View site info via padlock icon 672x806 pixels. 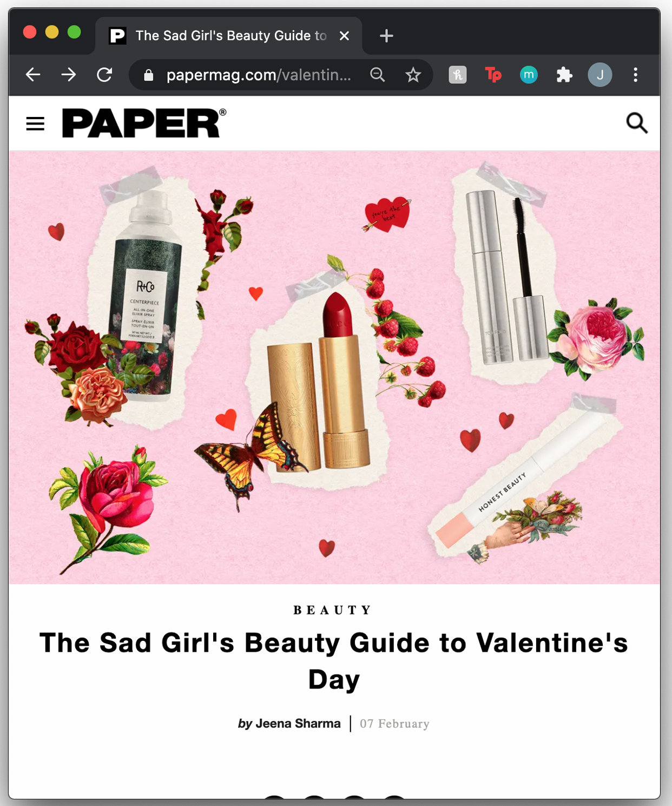click(x=148, y=75)
